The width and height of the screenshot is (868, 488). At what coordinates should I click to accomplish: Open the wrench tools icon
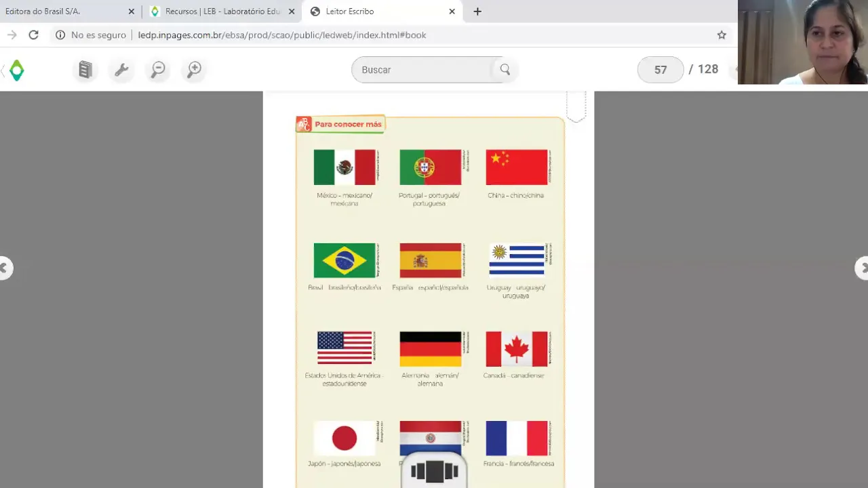click(121, 69)
